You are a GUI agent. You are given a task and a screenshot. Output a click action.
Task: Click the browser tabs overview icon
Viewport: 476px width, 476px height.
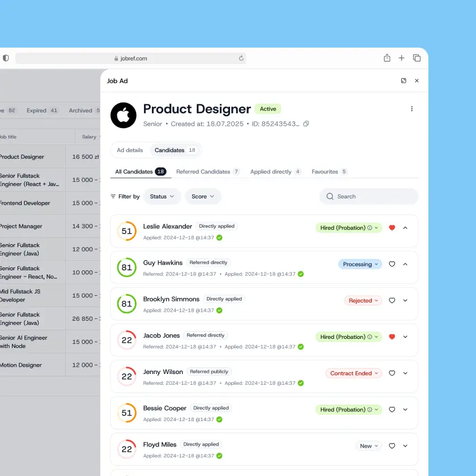(416, 58)
